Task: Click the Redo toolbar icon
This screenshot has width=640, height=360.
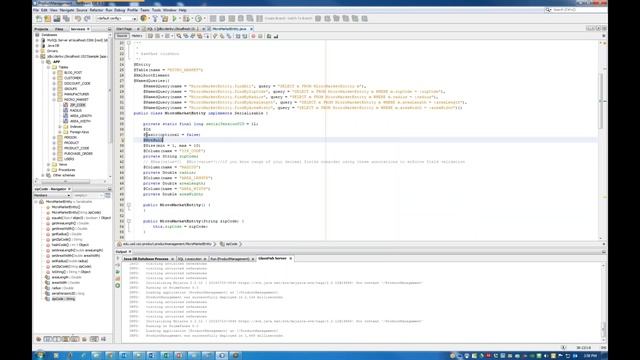Action: coord(87,18)
